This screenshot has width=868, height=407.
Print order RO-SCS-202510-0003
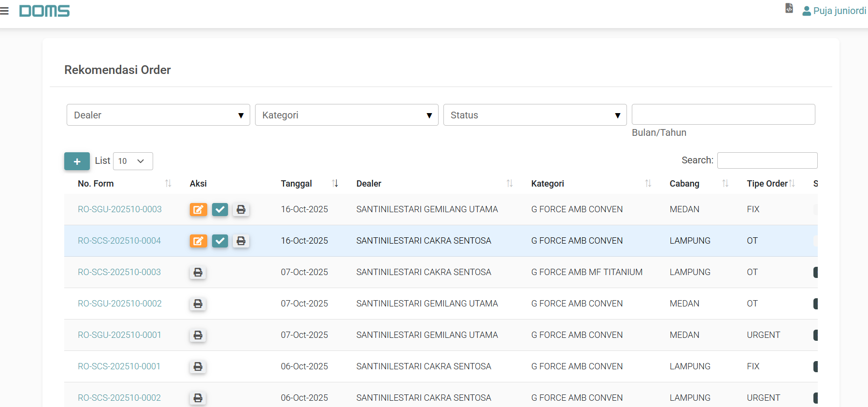[198, 272]
